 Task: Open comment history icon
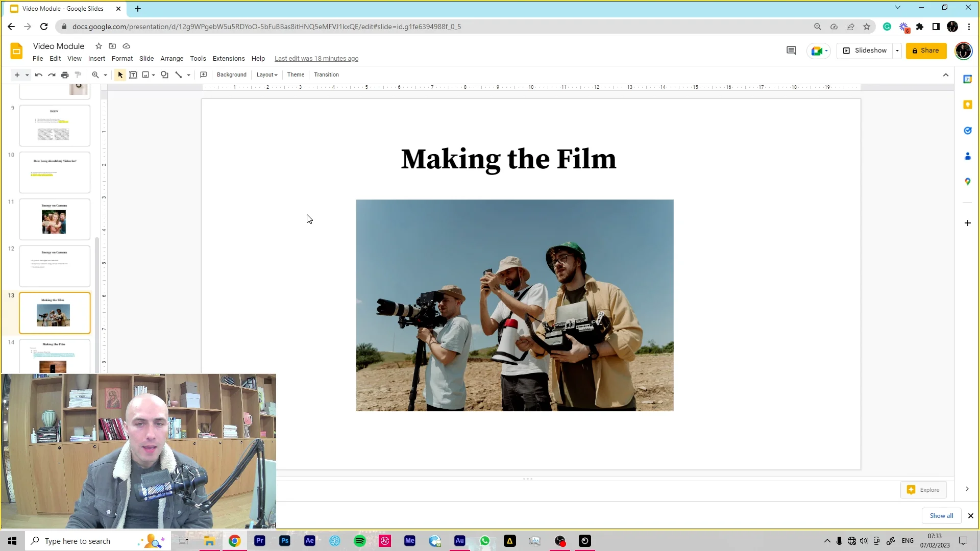pos(791,51)
